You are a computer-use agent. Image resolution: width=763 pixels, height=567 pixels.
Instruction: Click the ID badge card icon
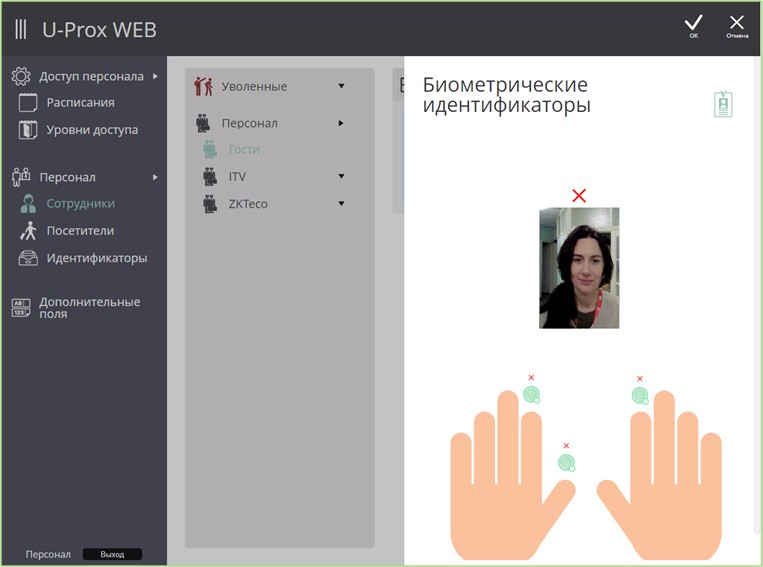pyautogui.click(x=723, y=104)
